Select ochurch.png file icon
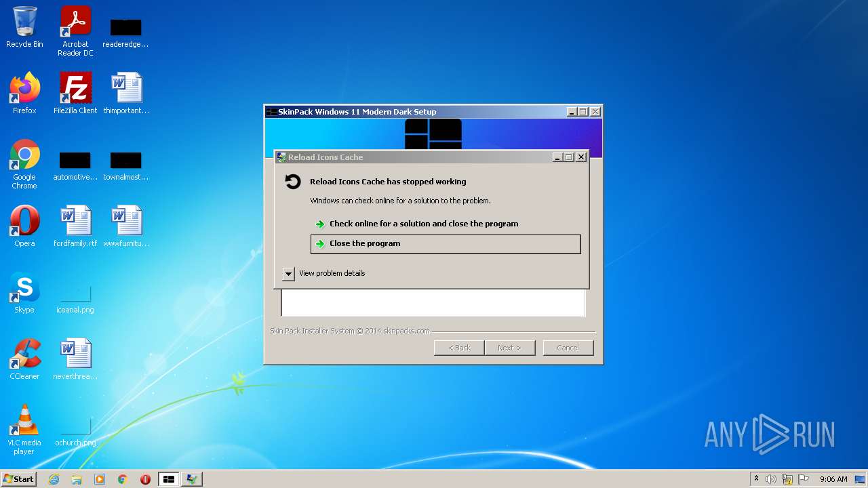Viewport: 868px width, 488px height. (x=75, y=432)
